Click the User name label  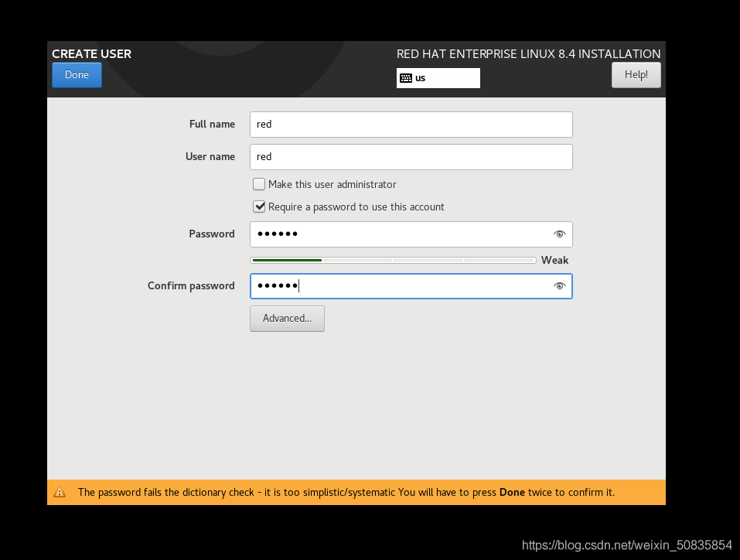point(210,157)
